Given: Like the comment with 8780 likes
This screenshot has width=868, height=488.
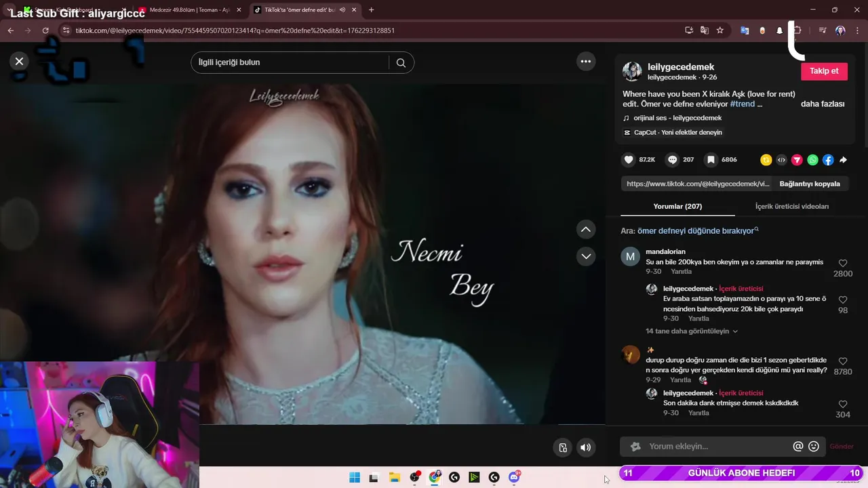Looking at the screenshot, I should [843, 361].
